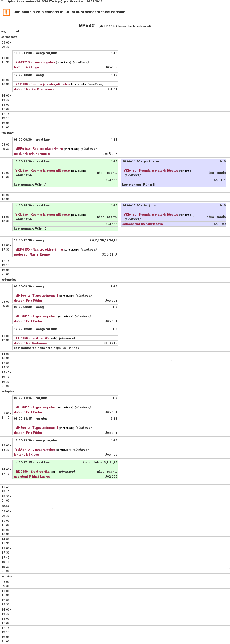Click the orange exclamation warning icon
Viewport: 230px width, 644px height.
point(6,12)
